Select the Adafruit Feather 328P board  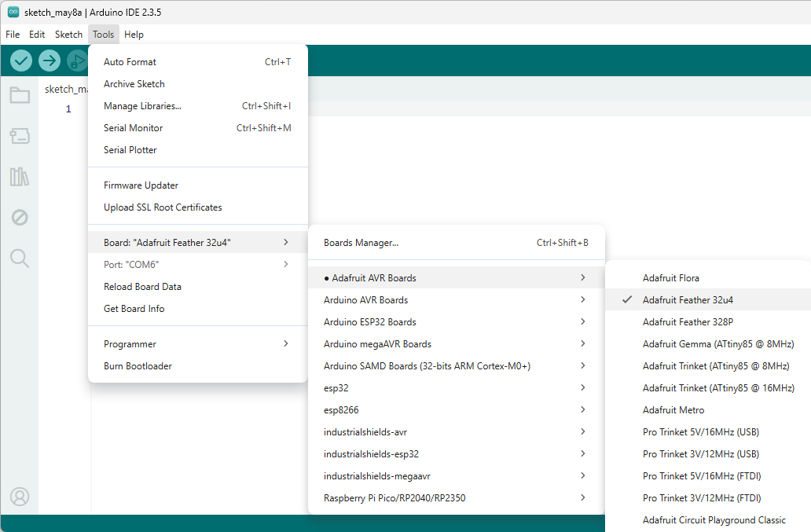point(708,322)
